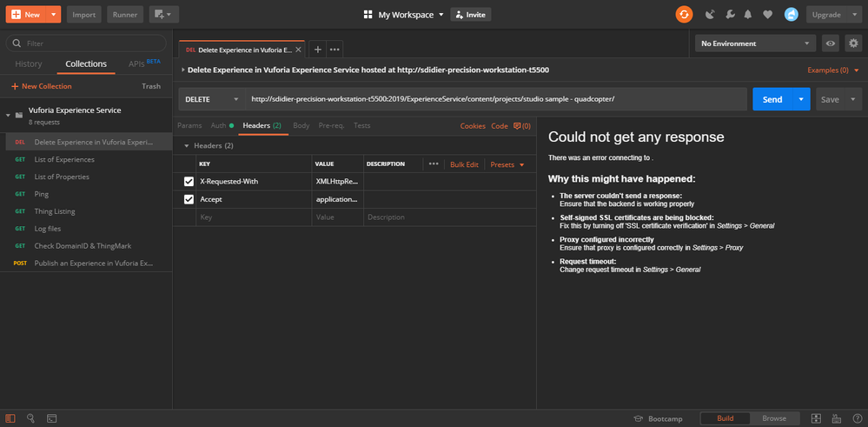
Task: Click the environment quick look eye icon
Action: pyautogui.click(x=831, y=43)
